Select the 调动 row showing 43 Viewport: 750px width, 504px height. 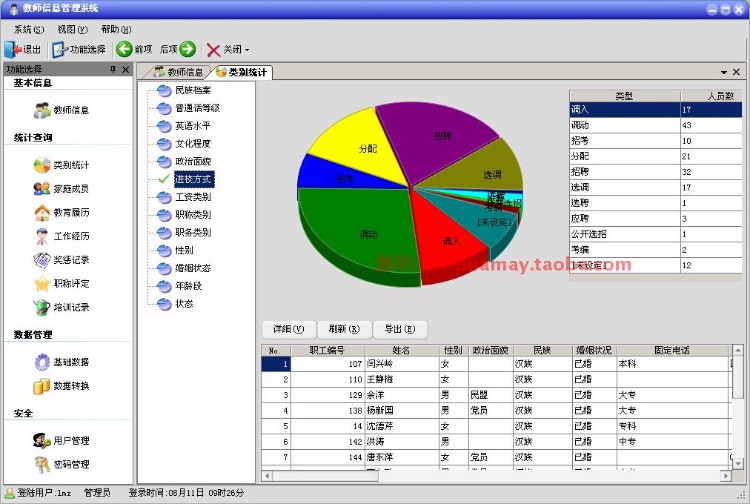click(x=655, y=125)
